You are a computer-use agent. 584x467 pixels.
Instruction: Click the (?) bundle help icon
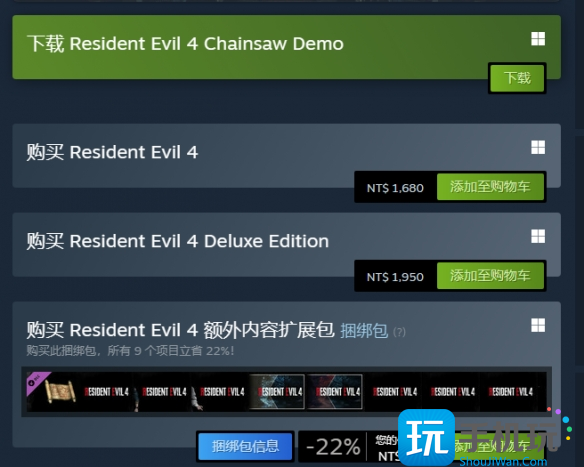(399, 332)
